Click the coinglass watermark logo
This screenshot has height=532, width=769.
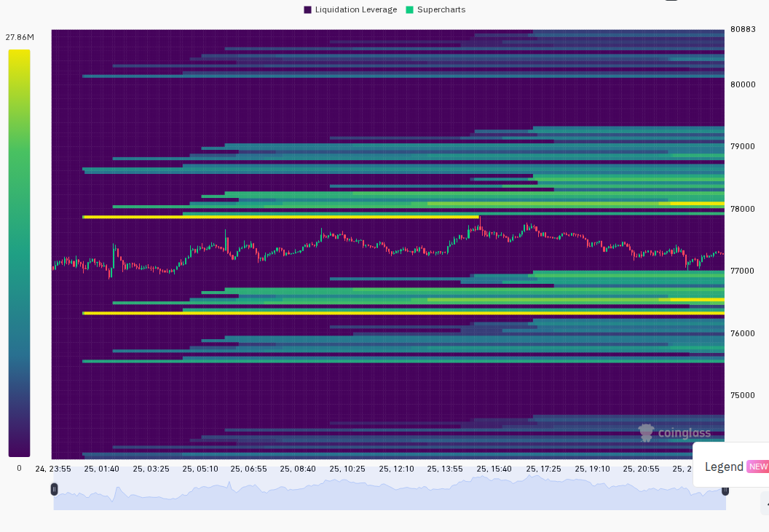point(674,433)
